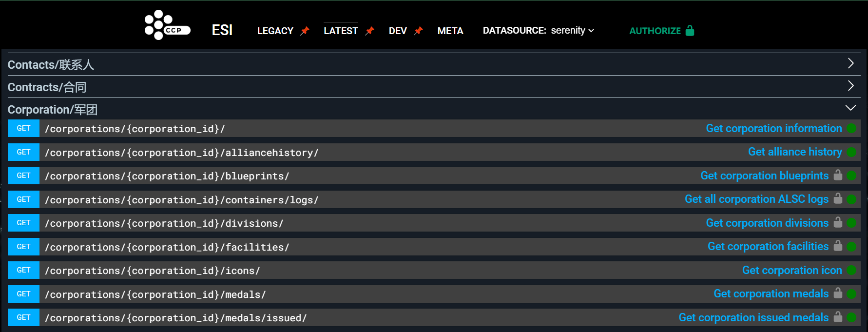The width and height of the screenshot is (868, 332).
Task: Click the lock icon on the blueprints row
Action: click(x=838, y=175)
